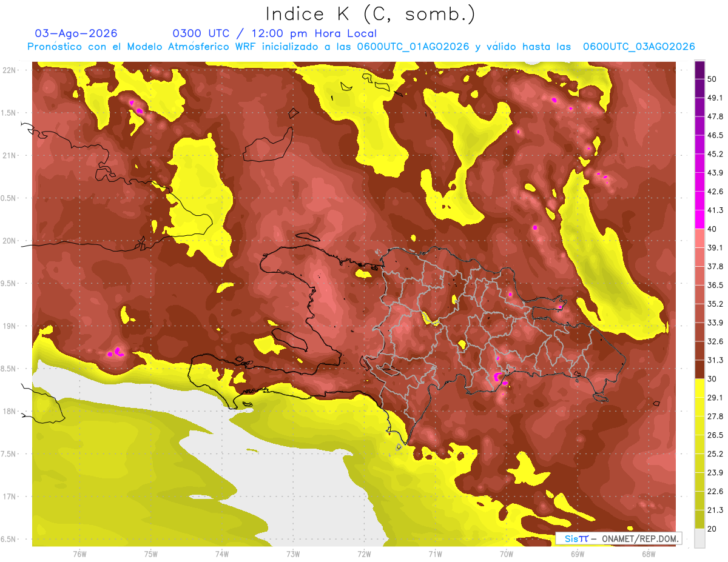The width and height of the screenshot is (728, 562).
Task: Click the colorbar value 41.3
Action: tap(715, 210)
